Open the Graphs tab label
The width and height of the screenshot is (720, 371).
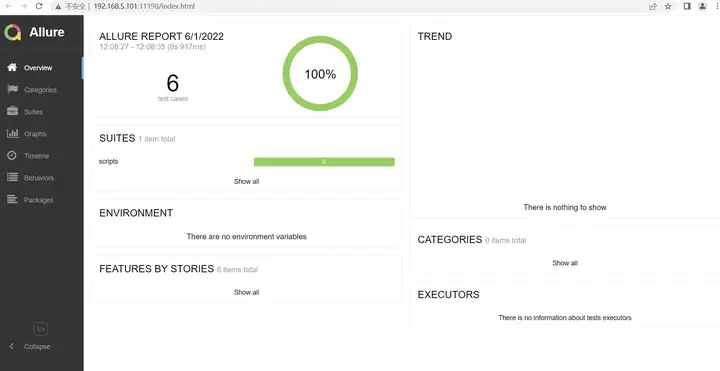tap(35, 134)
